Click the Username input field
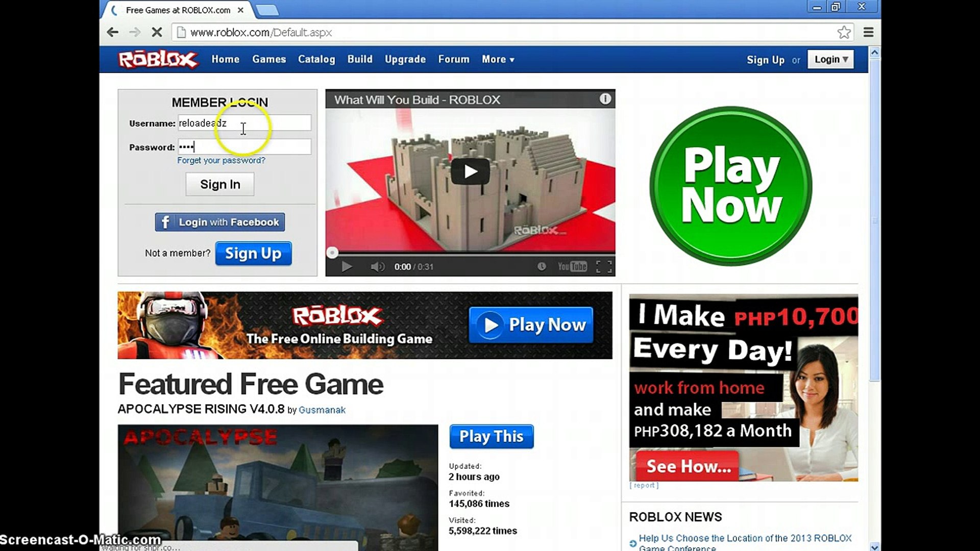This screenshot has width=980, height=551. [x=243, y=123]
